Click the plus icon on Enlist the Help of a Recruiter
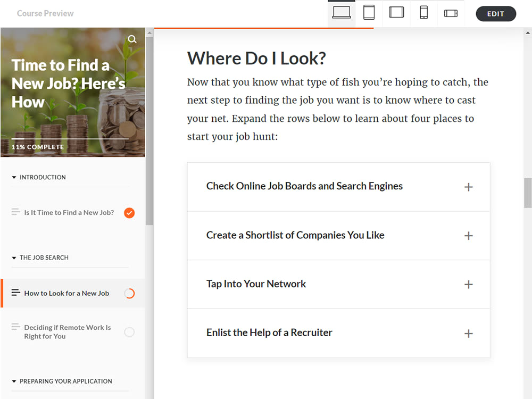The width and height of the screenshot is (532, 399). [469, 333]
